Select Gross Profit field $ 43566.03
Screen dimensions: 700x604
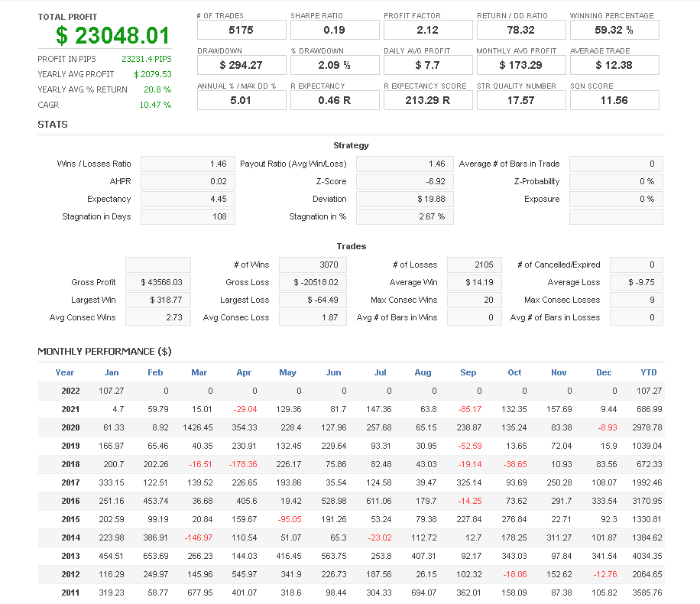(x=158, y=282)
